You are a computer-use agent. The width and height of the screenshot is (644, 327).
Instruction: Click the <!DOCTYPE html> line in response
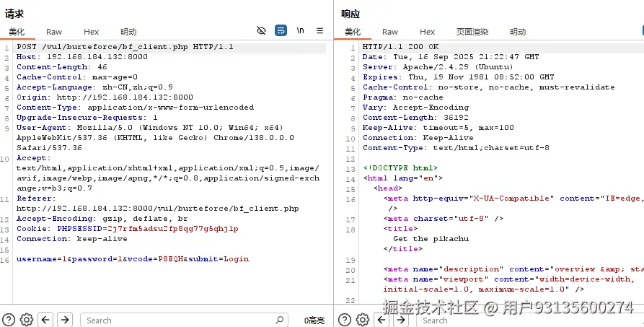point(400,167)
